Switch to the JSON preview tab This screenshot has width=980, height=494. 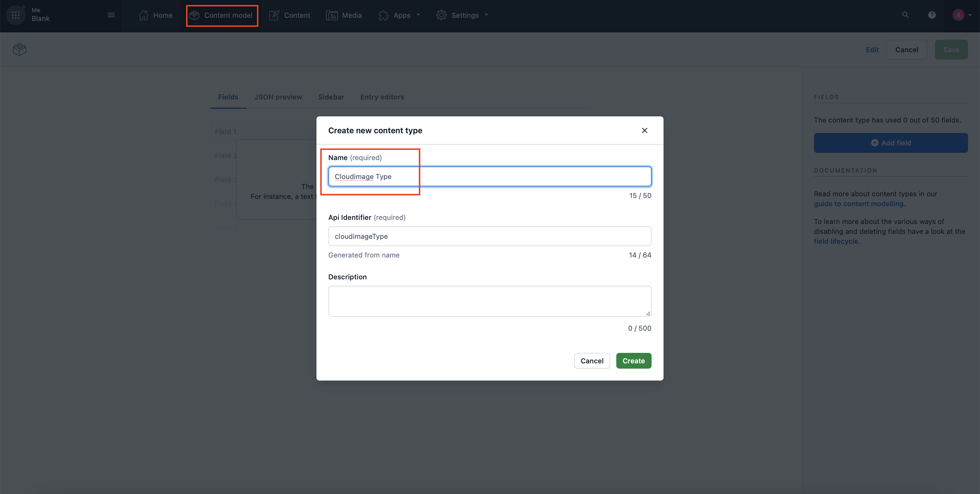(x=278, y=97)
